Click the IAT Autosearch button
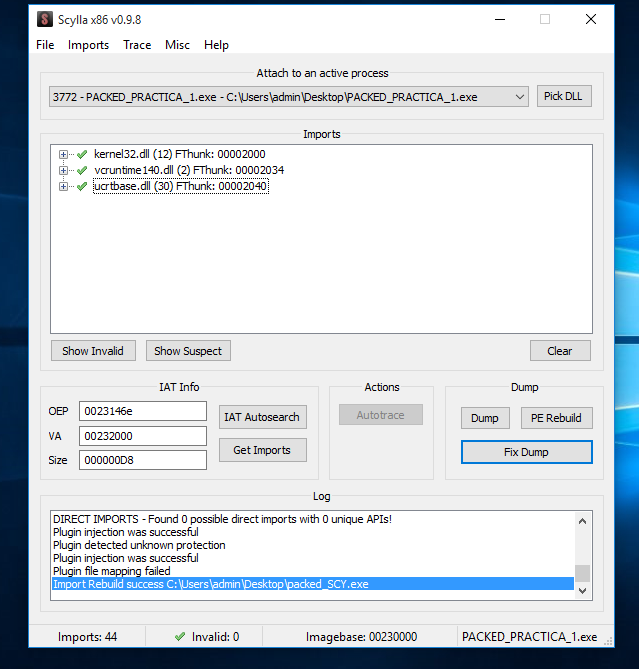Image resolution: width=639 pixels, height=669 pixels. [x=262, y=417]
